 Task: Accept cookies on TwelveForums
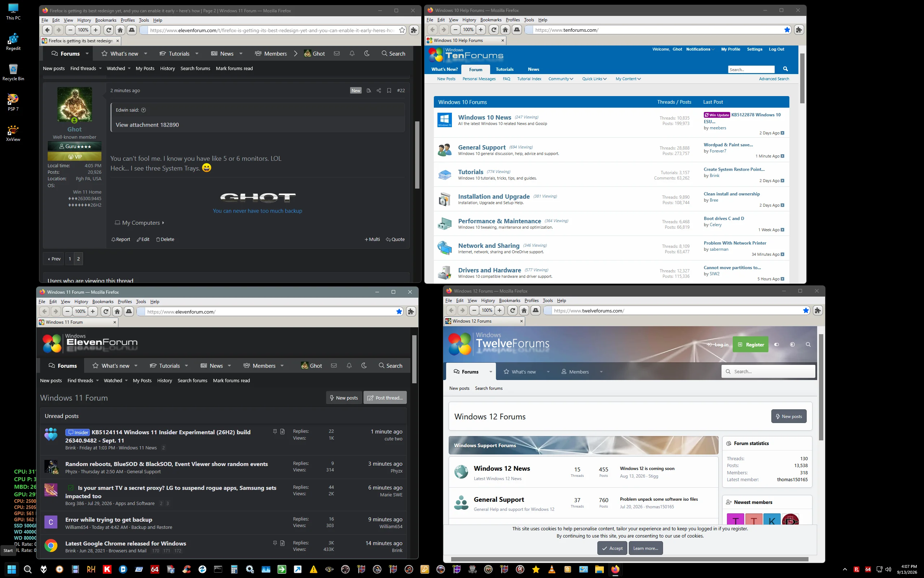(x=612, y=548)
